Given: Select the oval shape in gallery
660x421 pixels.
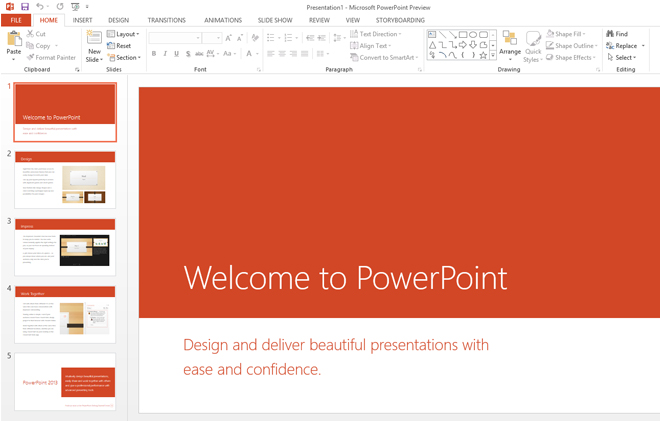Looking at the screenshot, I should point(473,35).
